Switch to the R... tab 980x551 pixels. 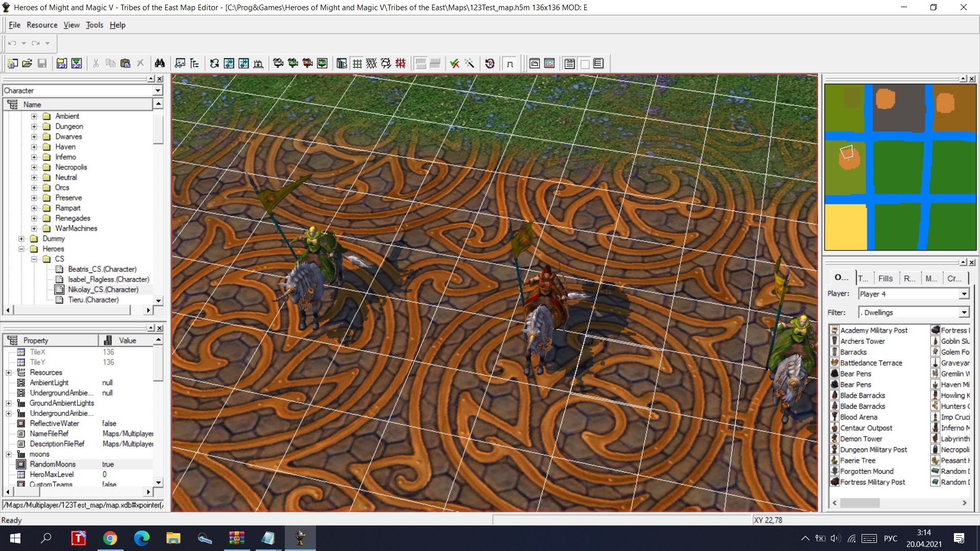(910, 278)
